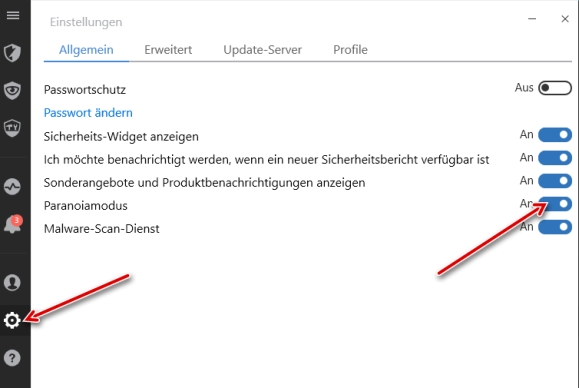Open the activity pulse monitor icon
This screenshot has height=388, width=579.
12,186
